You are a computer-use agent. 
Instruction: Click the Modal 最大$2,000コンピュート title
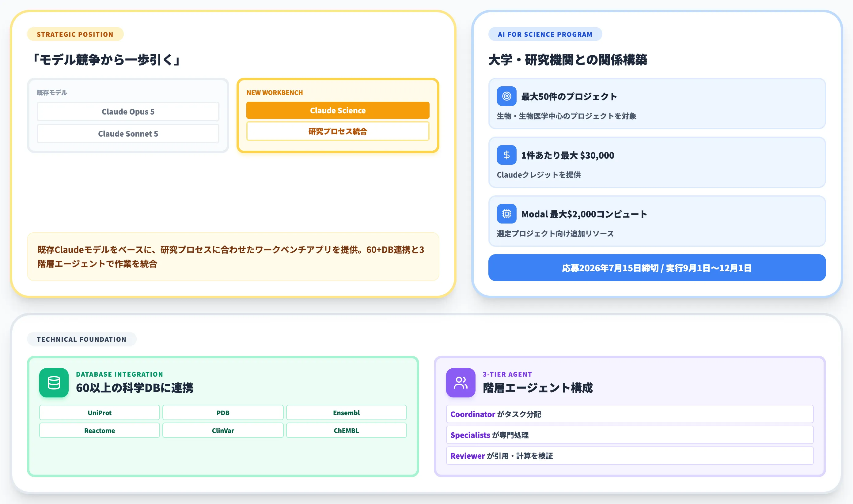pos(584,214)
